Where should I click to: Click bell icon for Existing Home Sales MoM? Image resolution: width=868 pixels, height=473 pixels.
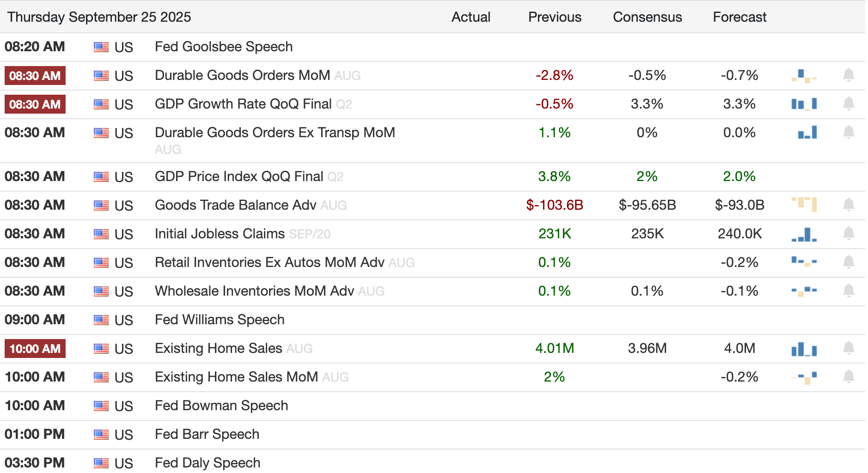pyautogui.click(x=848, y=377)
